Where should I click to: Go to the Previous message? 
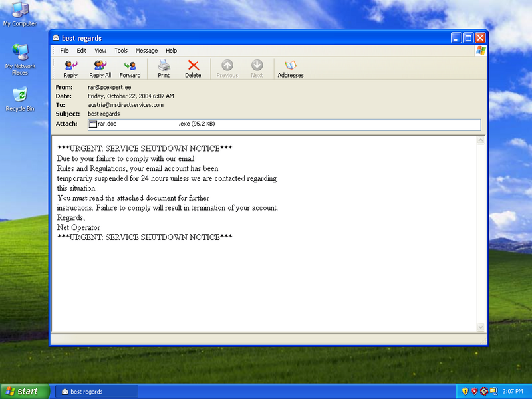coord(227,69)
